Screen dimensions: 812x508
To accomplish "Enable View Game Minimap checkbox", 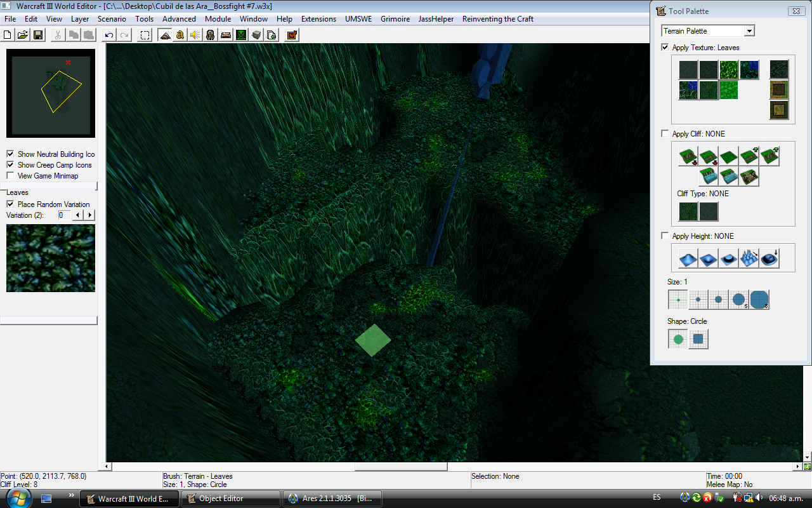I will (10, 175).
